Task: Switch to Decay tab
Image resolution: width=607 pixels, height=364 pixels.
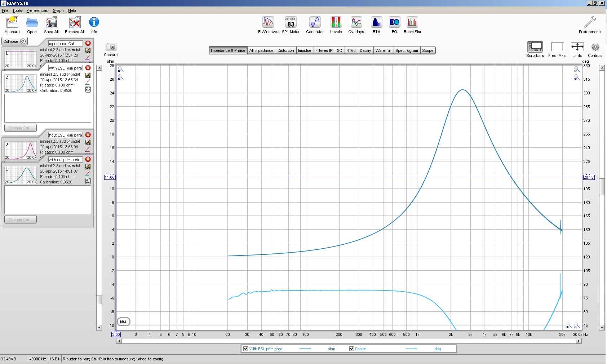Action: 365,50
